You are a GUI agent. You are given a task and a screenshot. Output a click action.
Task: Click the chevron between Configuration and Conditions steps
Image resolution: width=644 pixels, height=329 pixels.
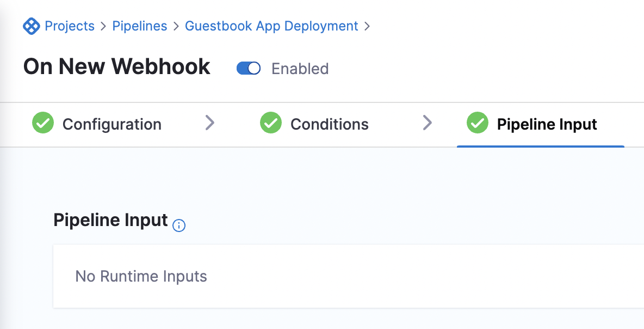tap(210, 124)
